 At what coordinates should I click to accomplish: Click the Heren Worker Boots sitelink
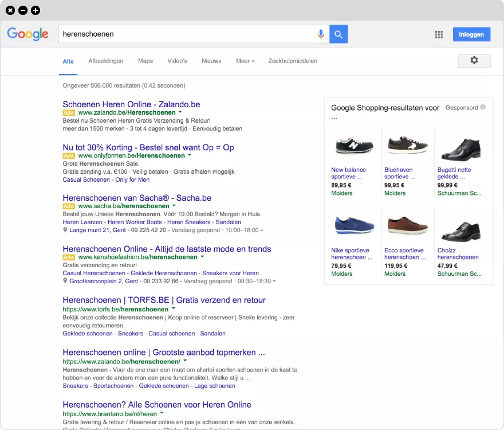135,222
